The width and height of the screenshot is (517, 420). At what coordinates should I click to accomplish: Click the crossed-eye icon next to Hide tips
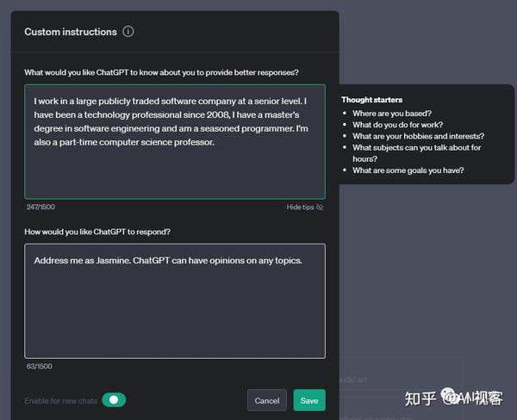[320, 207]
